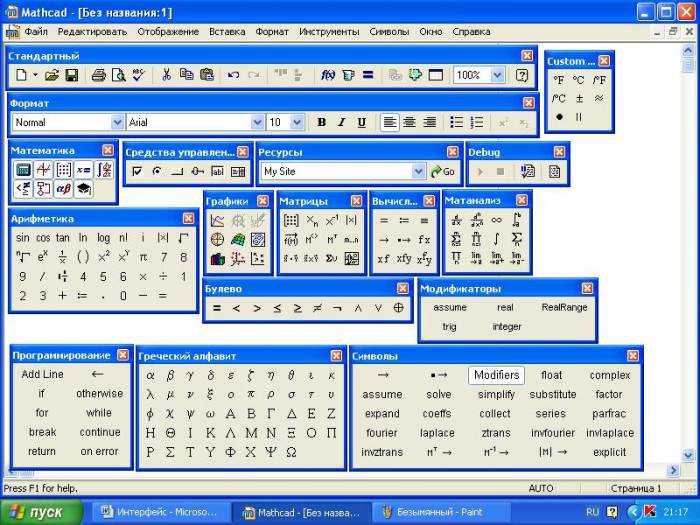Insert the infinity symbol from Матанализ

pos(496,220)
